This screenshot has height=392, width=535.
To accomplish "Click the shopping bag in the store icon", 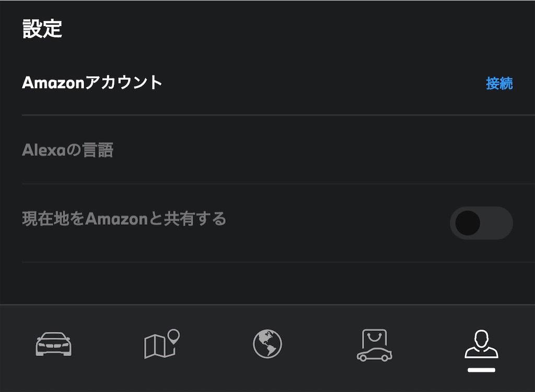I will 374,338.
